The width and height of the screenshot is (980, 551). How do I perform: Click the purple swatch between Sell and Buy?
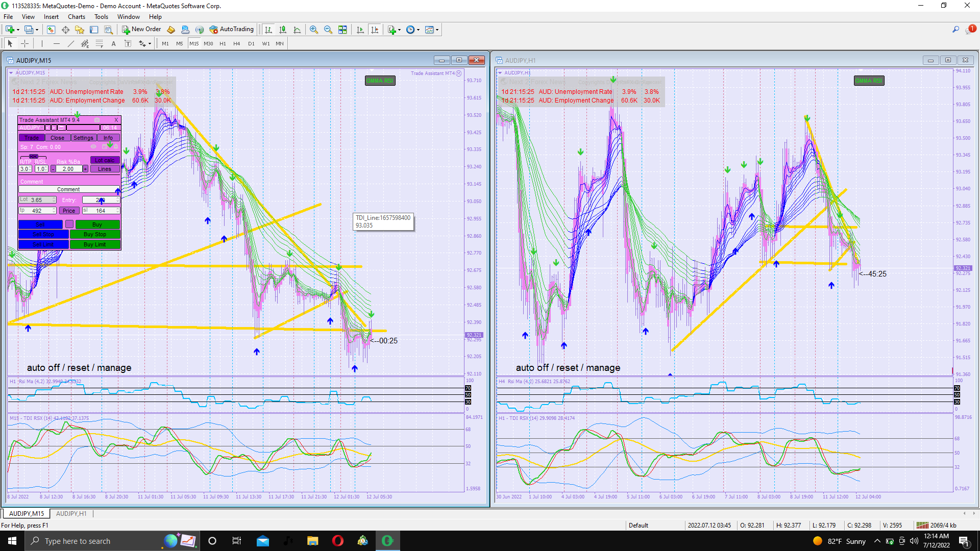pyautogui.click(x=69, y=224)
